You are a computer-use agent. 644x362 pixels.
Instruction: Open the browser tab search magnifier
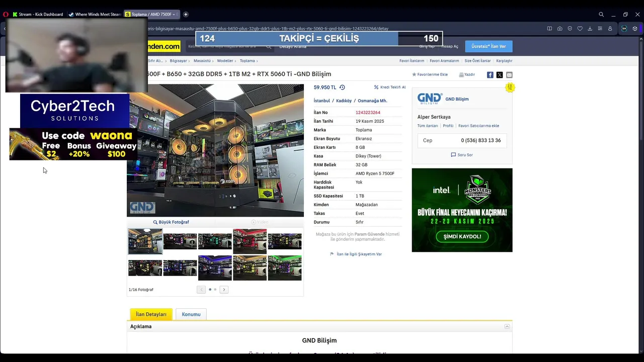tap(601, 15)
